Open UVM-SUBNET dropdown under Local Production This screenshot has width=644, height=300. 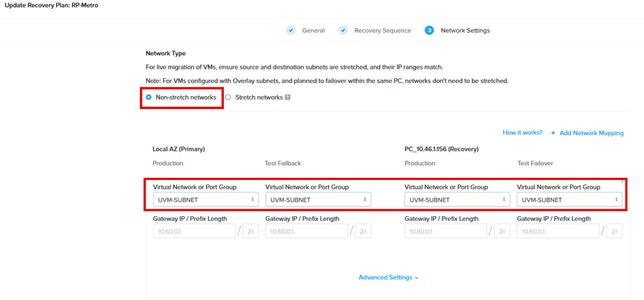[205, 199]
